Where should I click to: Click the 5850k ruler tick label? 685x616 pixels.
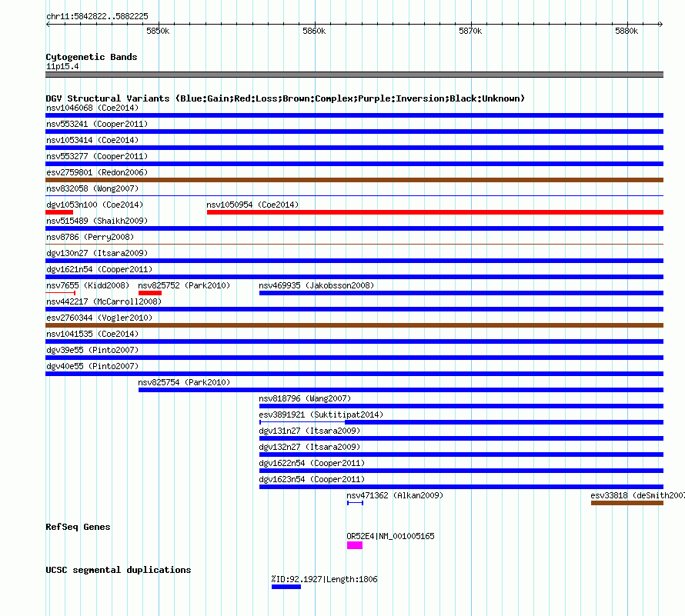(x=158, y=31)
